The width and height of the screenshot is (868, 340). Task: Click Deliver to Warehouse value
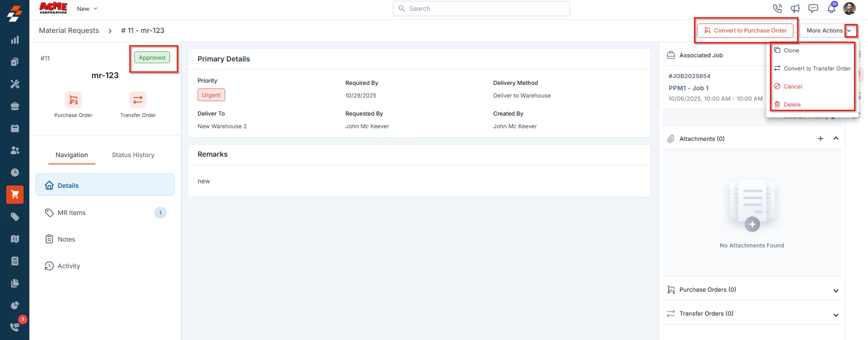522,96
